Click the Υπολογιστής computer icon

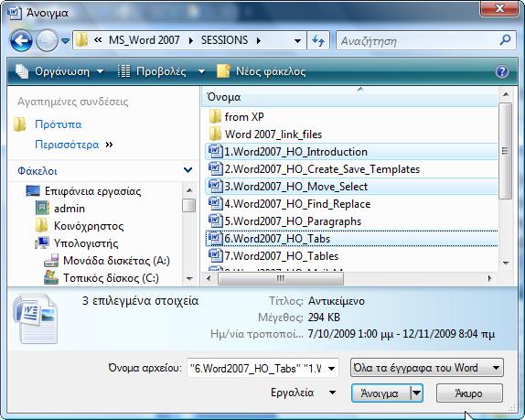click(x=42, y=242)
